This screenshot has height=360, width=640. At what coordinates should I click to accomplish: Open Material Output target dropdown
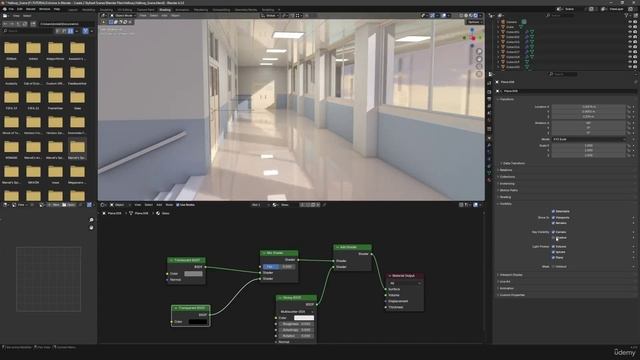tap(405, 283)
